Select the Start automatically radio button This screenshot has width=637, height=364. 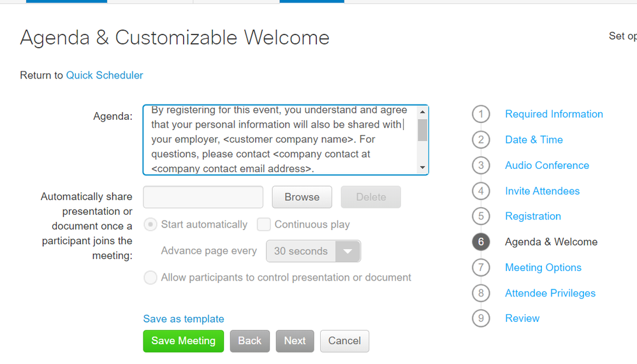[x=150, y=224]
